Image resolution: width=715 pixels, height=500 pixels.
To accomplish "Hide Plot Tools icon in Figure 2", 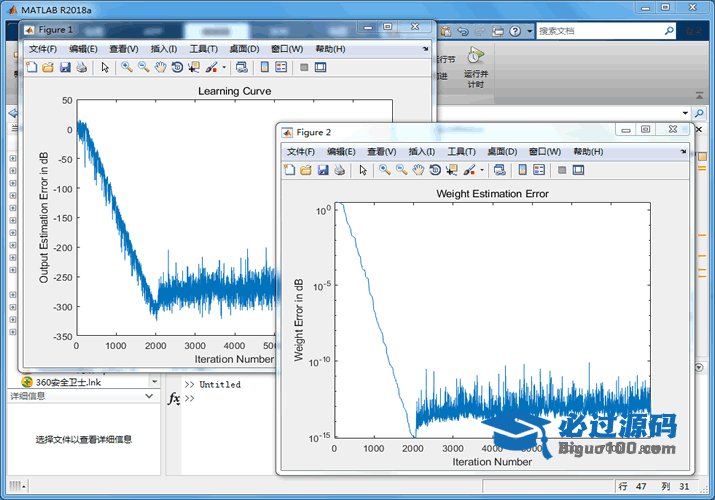I will (x=562, y=170).
